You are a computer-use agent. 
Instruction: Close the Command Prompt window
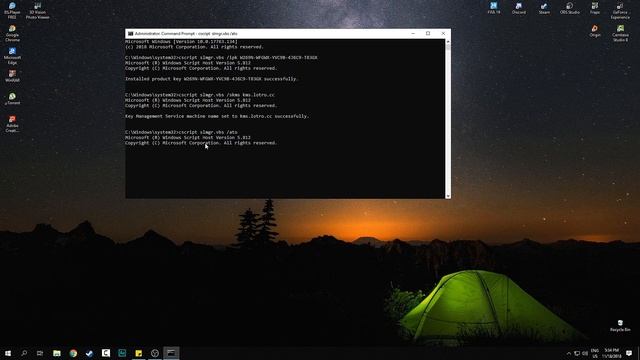[443, 33]
